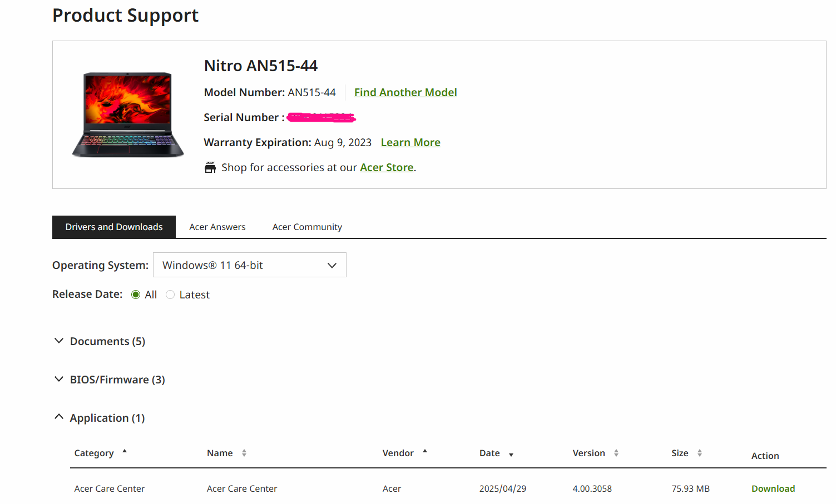Select the Latest release date radio button
This screenshot has height=504, width=836.
(170, 295)
